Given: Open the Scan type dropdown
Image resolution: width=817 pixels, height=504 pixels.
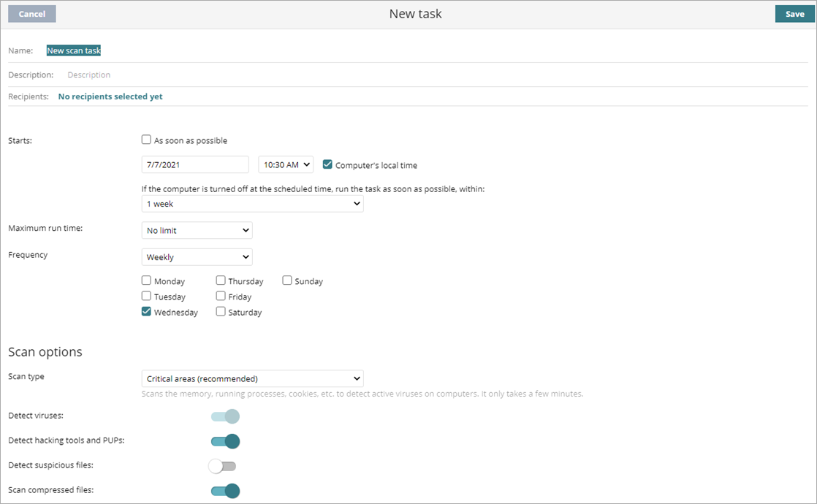Looking at the screenshot, I should tap(252, 378).
